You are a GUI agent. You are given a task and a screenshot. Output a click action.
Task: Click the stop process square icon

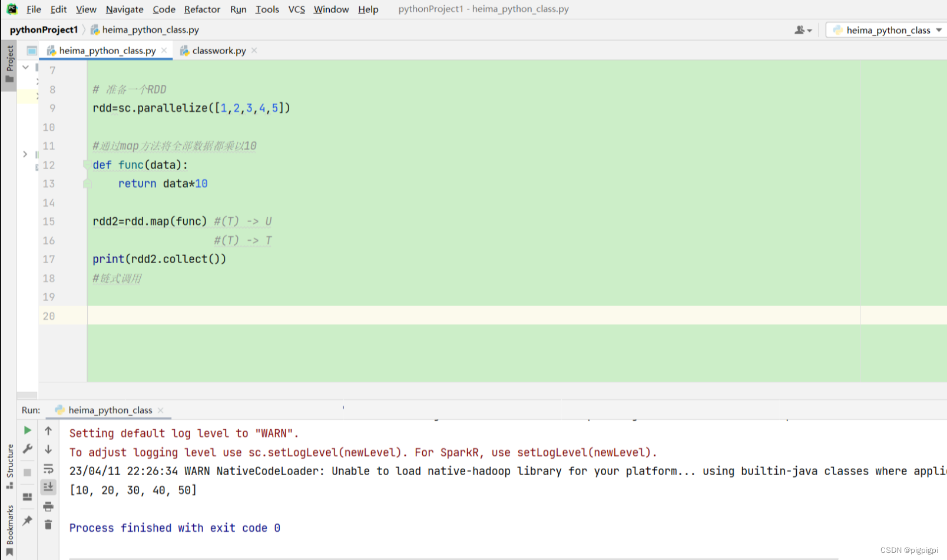click(27, 472)
